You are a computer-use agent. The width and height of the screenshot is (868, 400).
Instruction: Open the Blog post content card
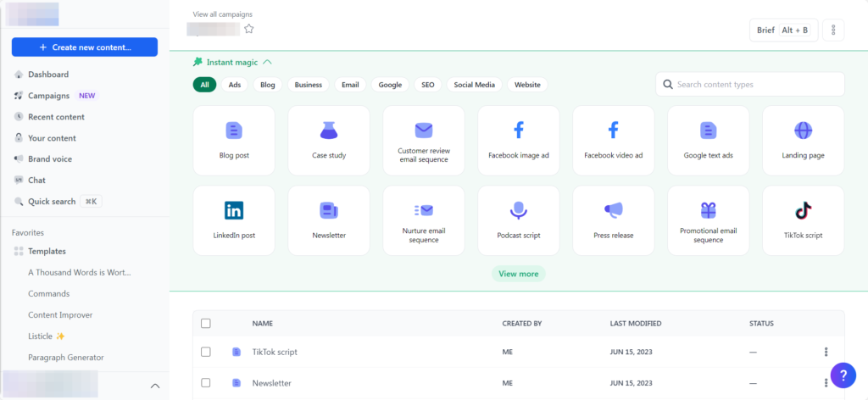tap(234, 141)
